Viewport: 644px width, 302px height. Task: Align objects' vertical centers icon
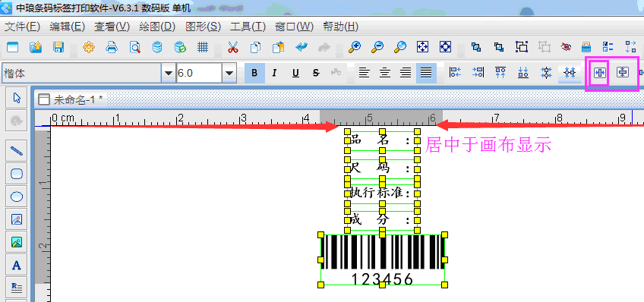[x=546, y=73]
